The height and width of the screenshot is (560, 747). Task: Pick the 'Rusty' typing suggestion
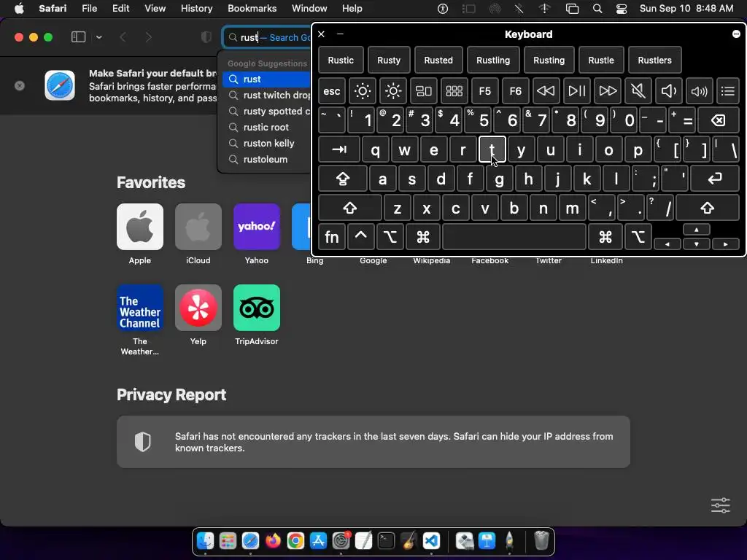389,61
